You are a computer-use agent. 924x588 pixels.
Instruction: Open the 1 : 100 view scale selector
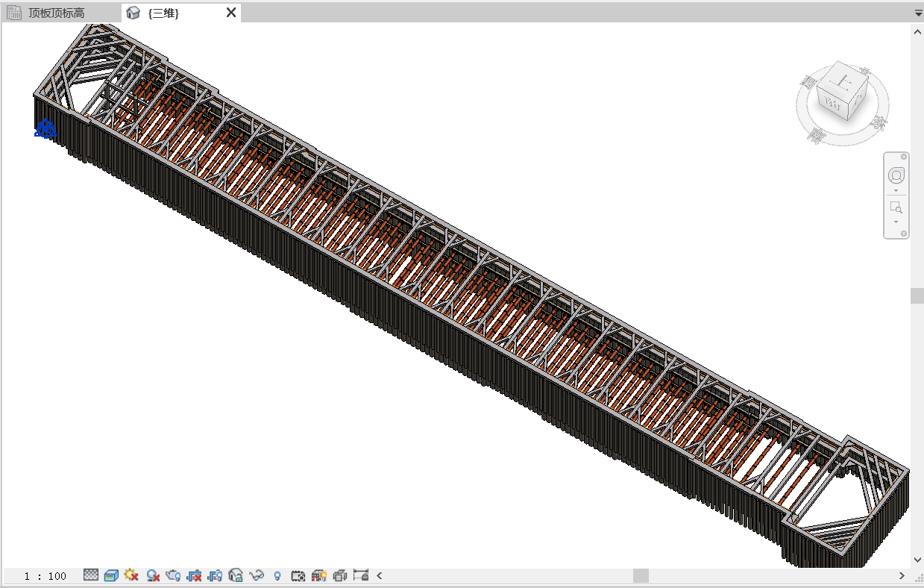(45, 576)
